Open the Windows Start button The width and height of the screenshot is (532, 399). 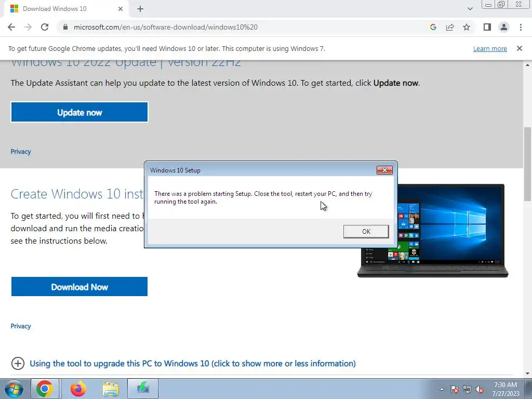coord(14,389)
